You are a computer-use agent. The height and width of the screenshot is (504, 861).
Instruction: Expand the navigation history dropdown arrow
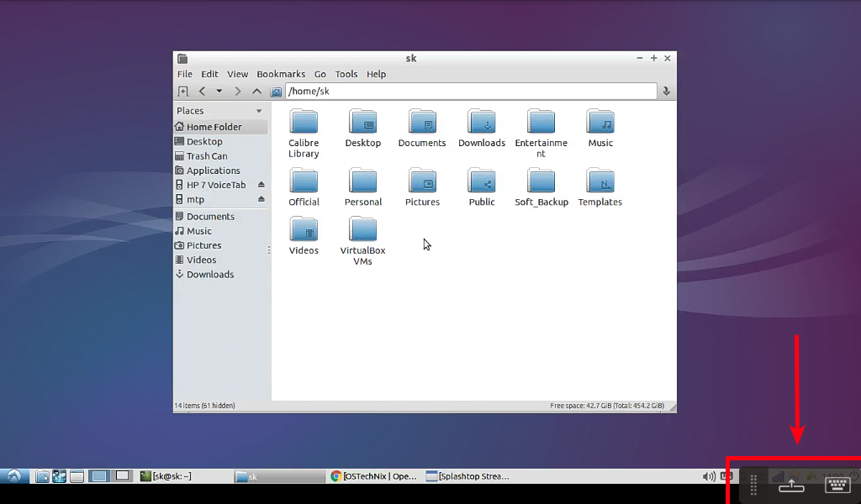pyautogui.click(x=219, y=92)
